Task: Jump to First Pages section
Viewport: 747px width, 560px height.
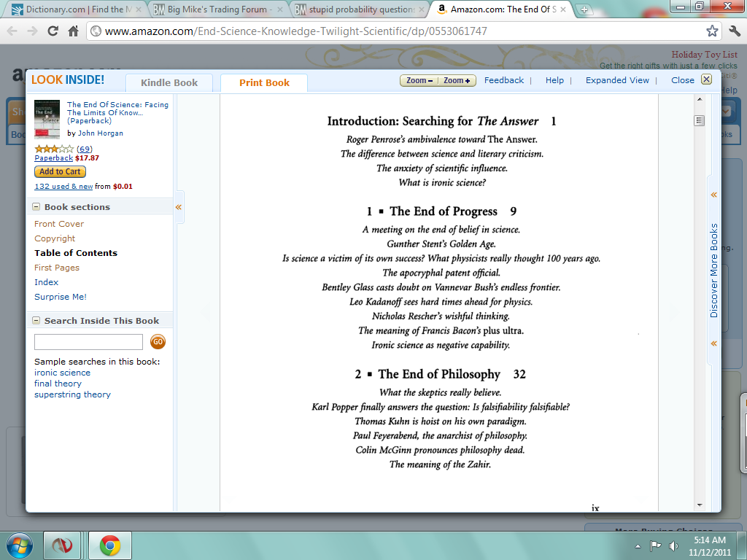Action: tap(57, 268)
